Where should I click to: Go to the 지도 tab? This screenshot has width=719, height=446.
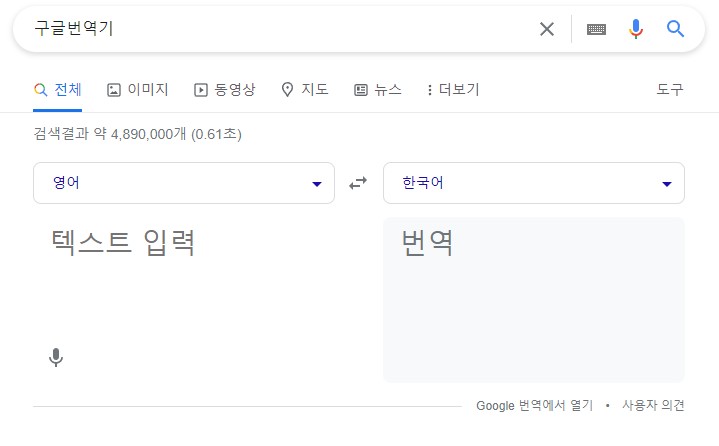click(305, 89)
